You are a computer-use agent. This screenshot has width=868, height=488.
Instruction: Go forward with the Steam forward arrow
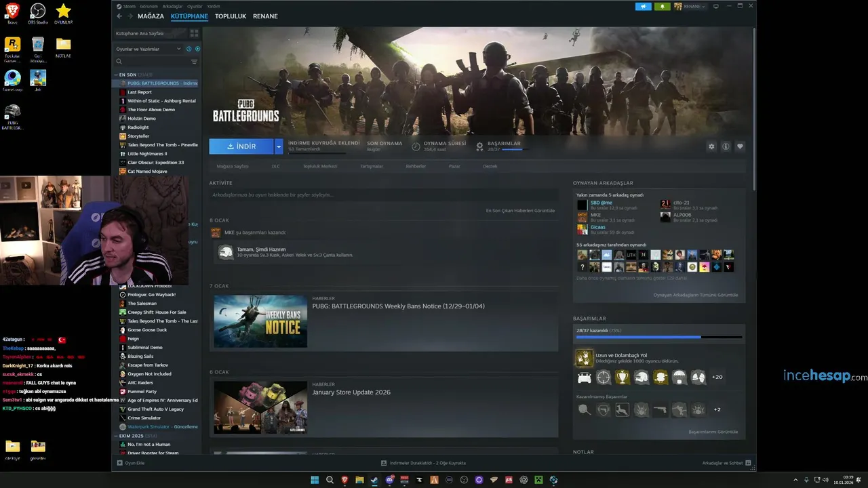tap(130, 16)
